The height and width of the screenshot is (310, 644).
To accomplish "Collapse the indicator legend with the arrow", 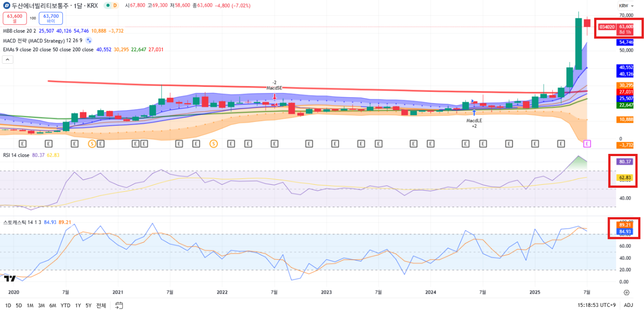I will pyautogui.click(x=8, y=60).
